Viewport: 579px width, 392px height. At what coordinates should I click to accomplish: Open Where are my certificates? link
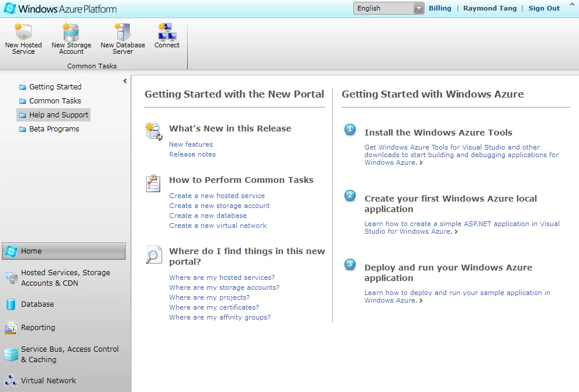click(214, 307)
